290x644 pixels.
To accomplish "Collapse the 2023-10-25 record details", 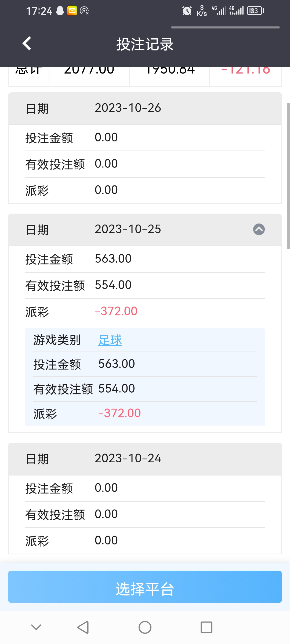I will click(x=259, y=229).
